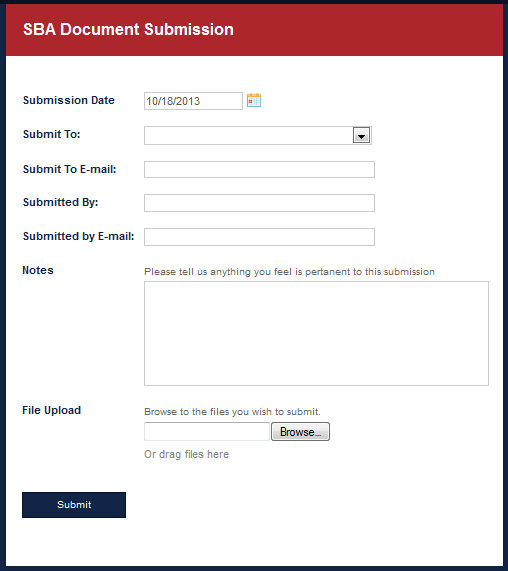Image resolution: width=508 pixels, height=571 pixels.
Task: Click the "Notes" field label
Action: [x=38, y=270]
